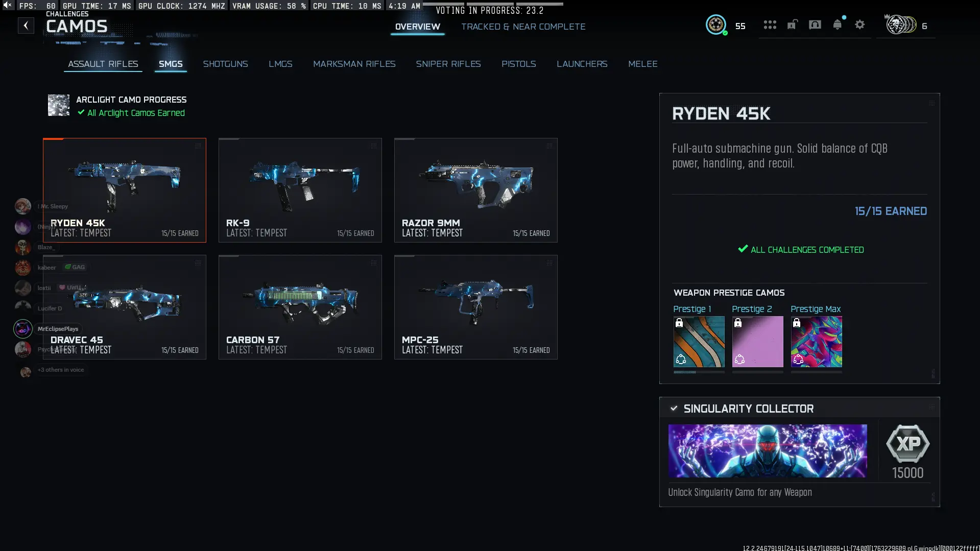
Task: Switch to the Shotguns tab
Action: (x=225, y=64)
